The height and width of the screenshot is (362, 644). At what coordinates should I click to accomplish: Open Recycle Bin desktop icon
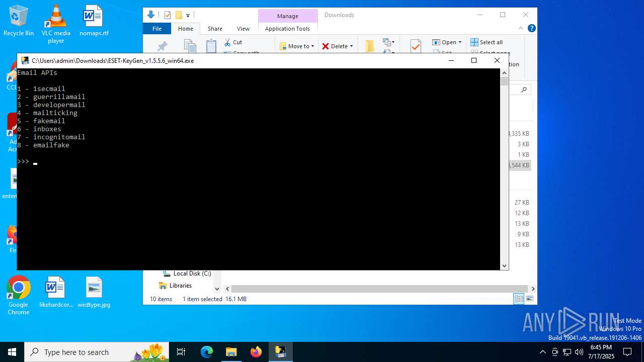pos(19,20)
